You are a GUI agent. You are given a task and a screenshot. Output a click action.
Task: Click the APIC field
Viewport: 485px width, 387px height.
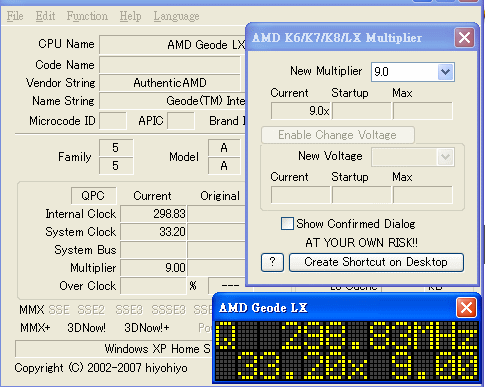coord(181,121)
